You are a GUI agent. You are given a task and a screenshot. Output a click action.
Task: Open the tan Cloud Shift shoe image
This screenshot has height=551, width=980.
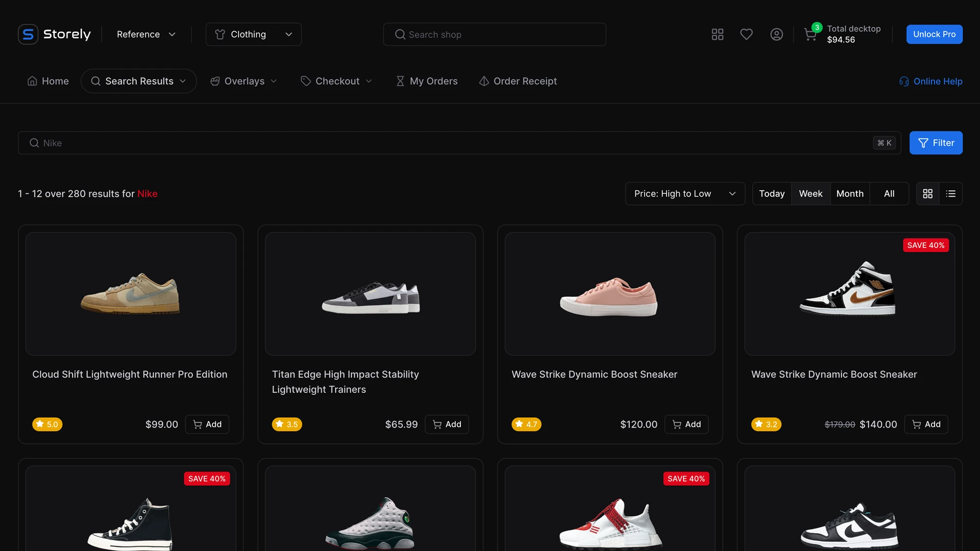(131, 294)
